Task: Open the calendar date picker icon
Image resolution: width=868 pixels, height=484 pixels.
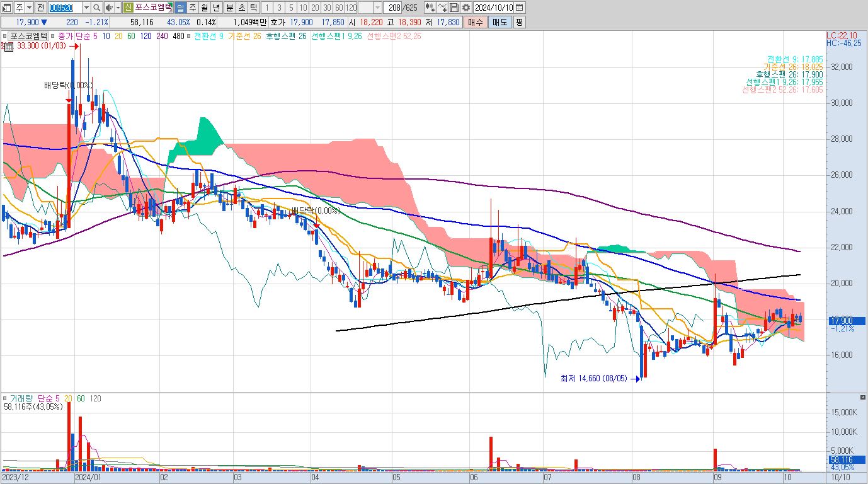Action: (519, 8)
